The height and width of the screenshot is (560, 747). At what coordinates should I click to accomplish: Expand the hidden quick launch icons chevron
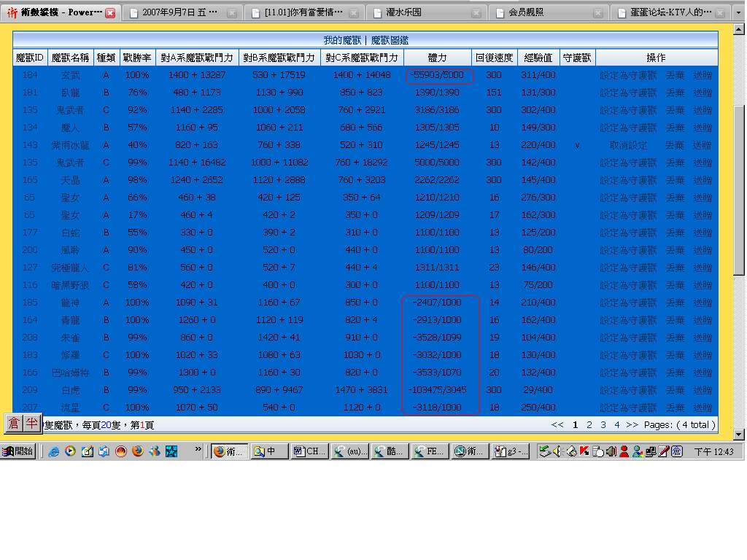point(198,451)
